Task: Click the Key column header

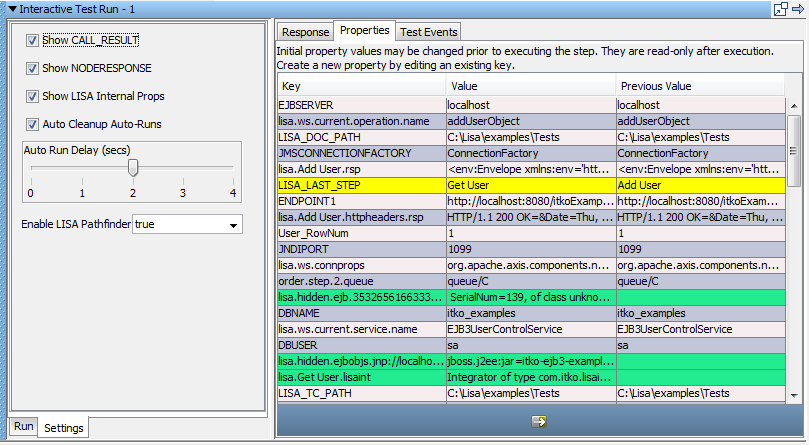Action: point(361,86)
